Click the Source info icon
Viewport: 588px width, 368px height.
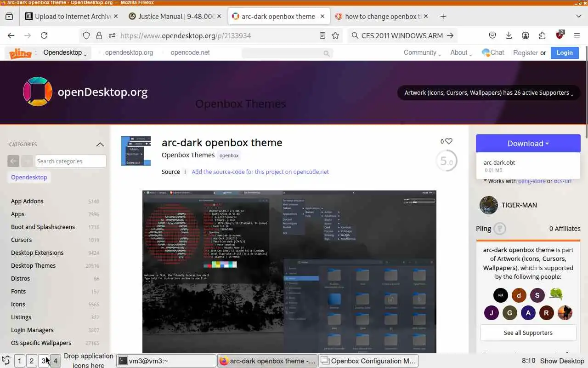[x=185, y=172]
